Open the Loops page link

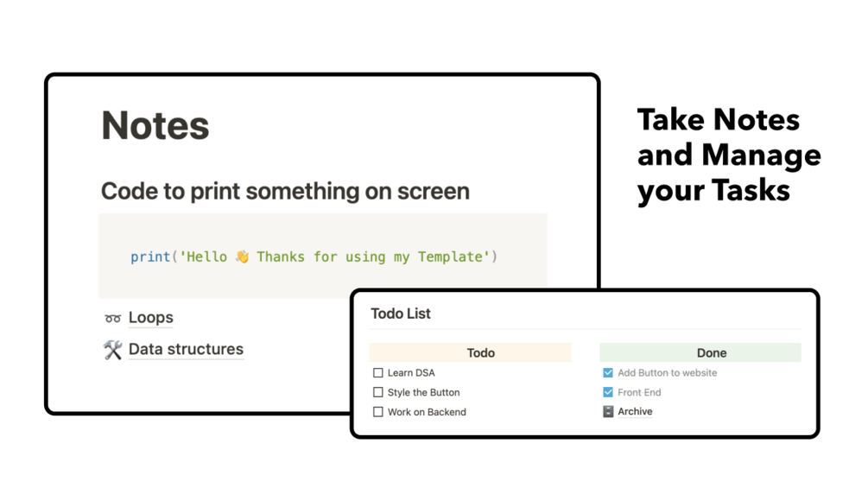[150, 318]
